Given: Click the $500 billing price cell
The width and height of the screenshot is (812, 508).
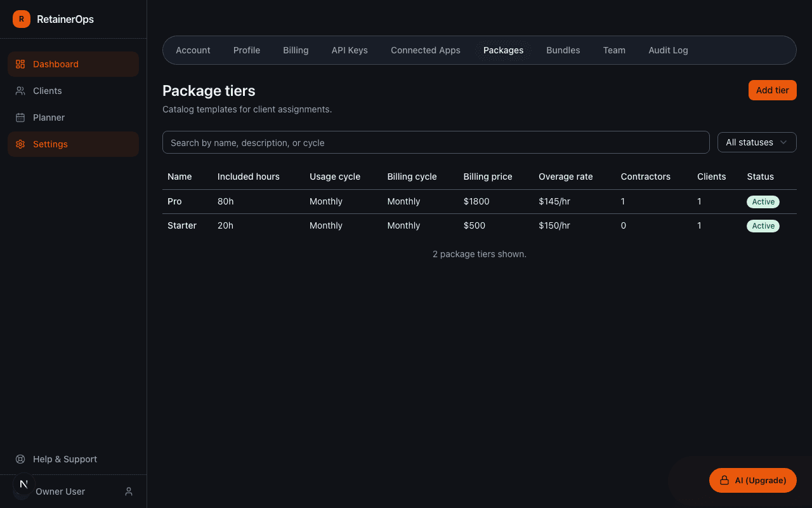Looking at the screenshot, I should [x=475, y=225].
